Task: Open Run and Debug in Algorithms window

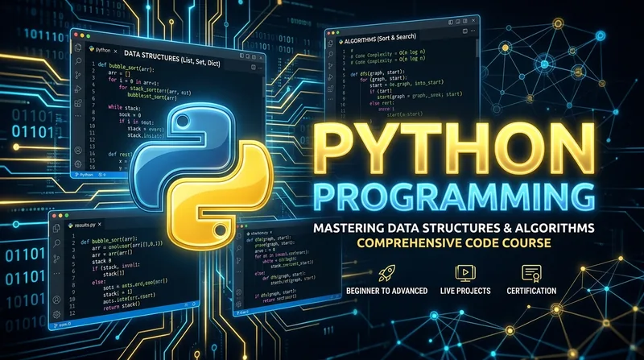Action: point(331,77)
